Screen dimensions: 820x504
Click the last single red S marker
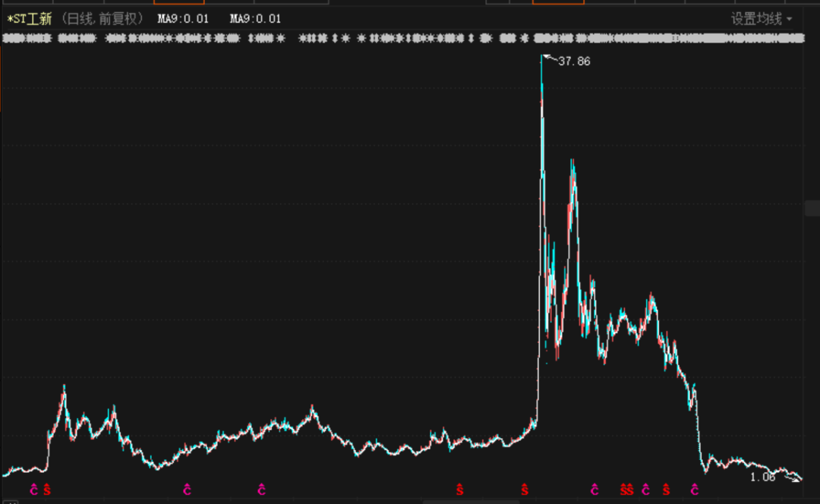tap(666, 490)
